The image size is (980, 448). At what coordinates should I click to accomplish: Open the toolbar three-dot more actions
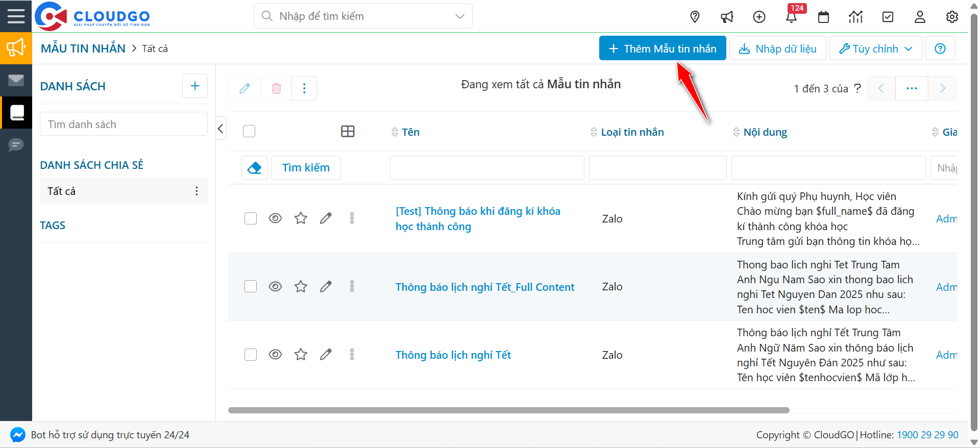click(x=304, y=88)
